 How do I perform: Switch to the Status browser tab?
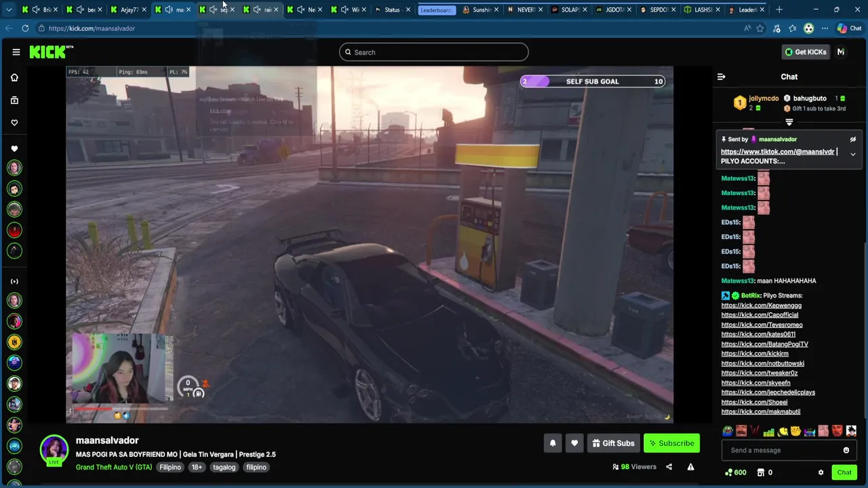[x=392, y=9]
